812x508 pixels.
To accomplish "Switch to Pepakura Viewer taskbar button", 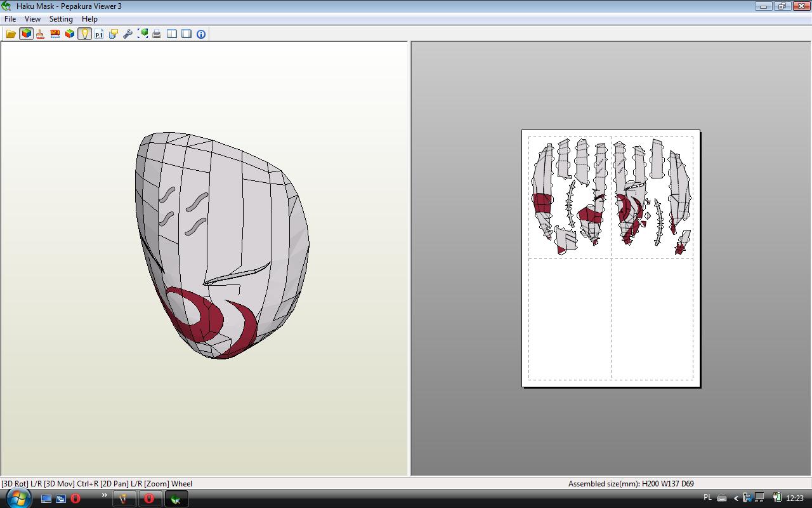I will click(x=176, y=498).
